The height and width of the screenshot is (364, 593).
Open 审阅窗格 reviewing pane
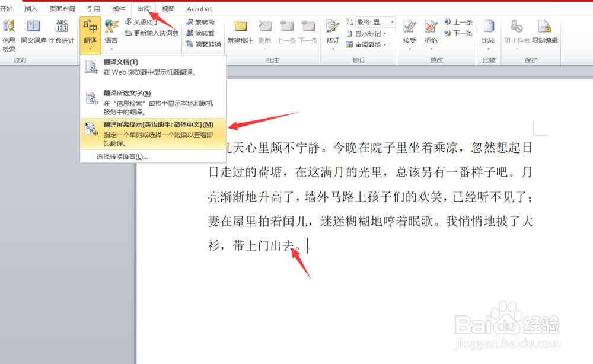[364, 44]
